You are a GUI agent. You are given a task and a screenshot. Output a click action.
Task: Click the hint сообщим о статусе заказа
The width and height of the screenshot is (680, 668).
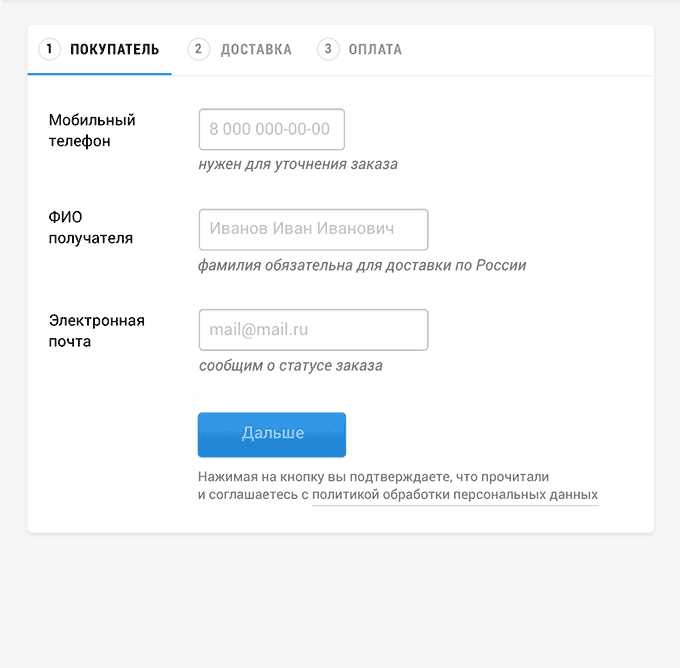pyautogui.click(x=290, y=365)
